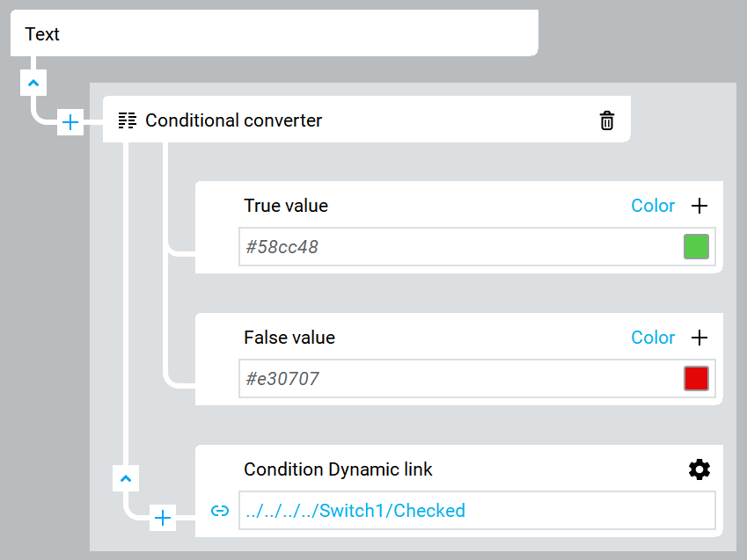Select the Conditional converter title
Image resolution: width=747 pixels, height=560 pixels.
tap(233, 120)
